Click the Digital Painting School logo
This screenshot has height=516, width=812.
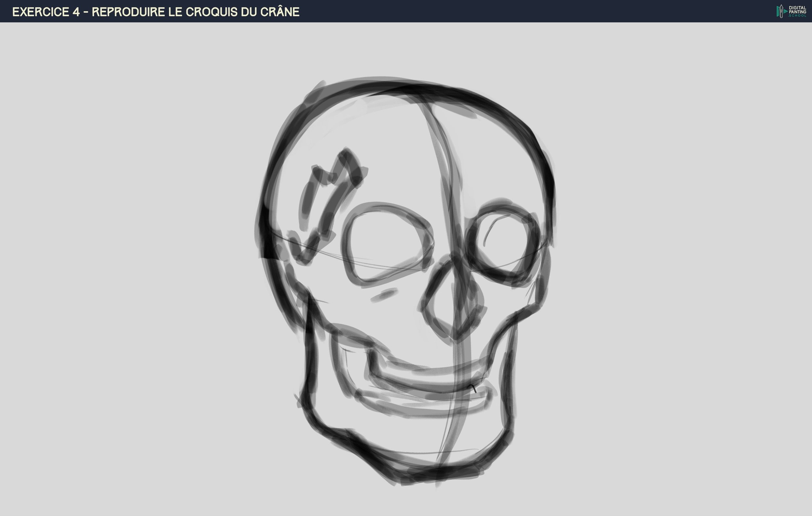click(791, 11)
